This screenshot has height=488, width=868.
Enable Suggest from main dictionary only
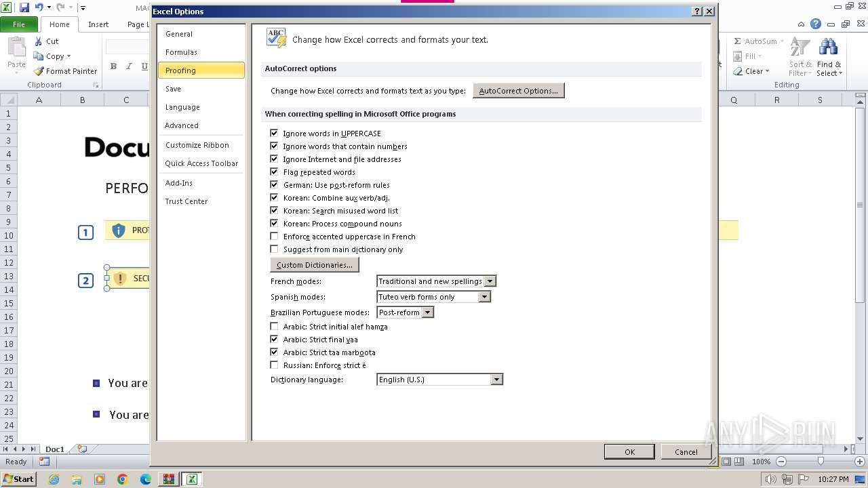(274, 249)
